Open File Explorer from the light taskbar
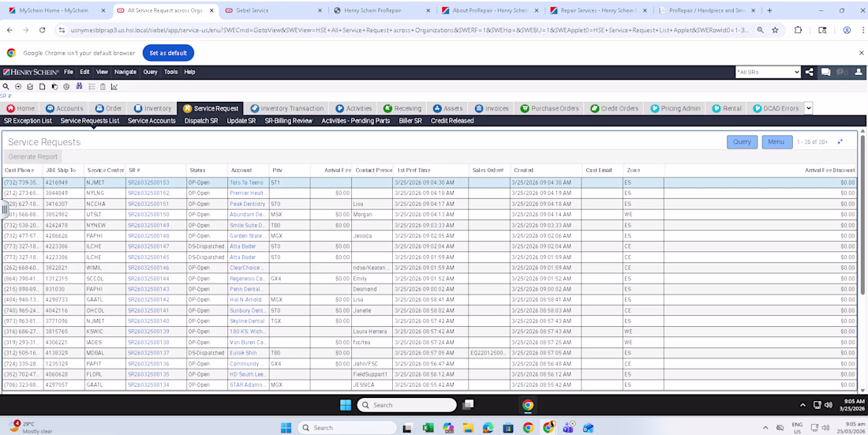 (x=468, y=428)
